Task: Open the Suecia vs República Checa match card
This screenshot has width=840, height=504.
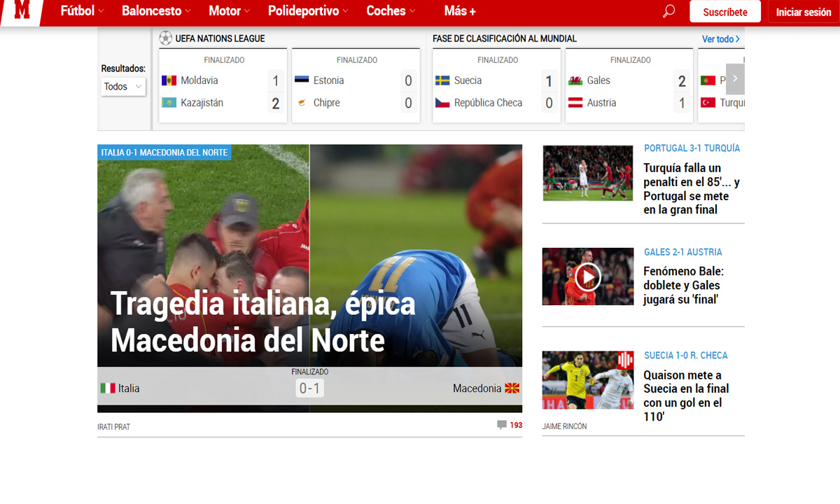Action: [496, 86]
